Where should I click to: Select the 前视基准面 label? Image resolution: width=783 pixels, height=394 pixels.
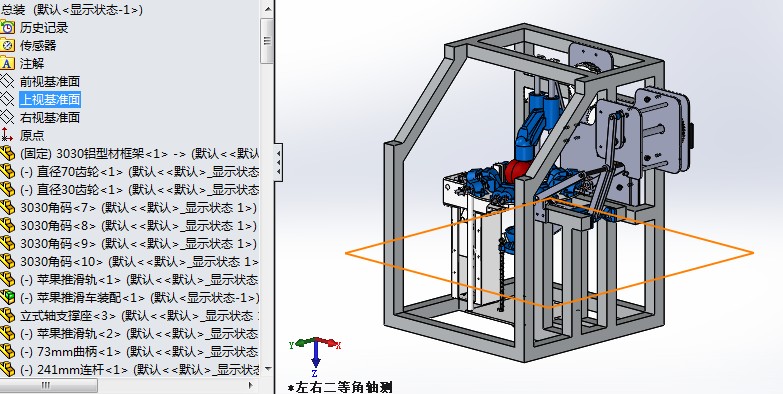coord(50,81)
